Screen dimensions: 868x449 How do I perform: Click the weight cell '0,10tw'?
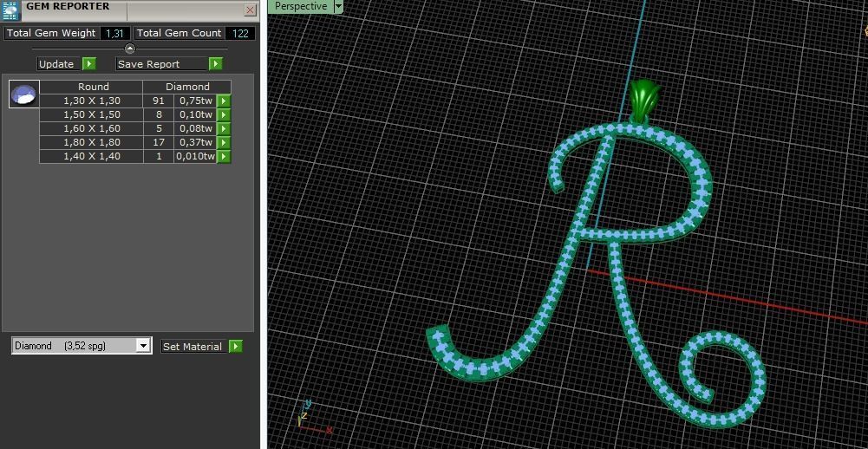point(195,114)
